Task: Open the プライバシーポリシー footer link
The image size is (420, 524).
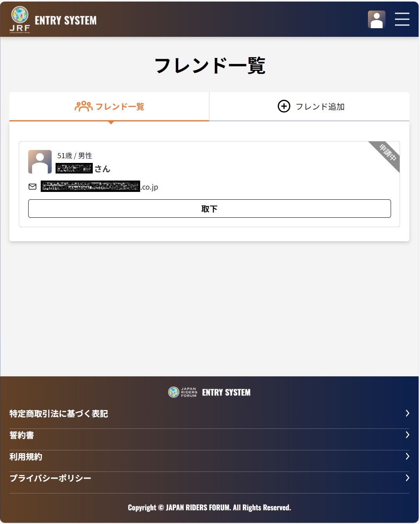Action: [209, 478]
